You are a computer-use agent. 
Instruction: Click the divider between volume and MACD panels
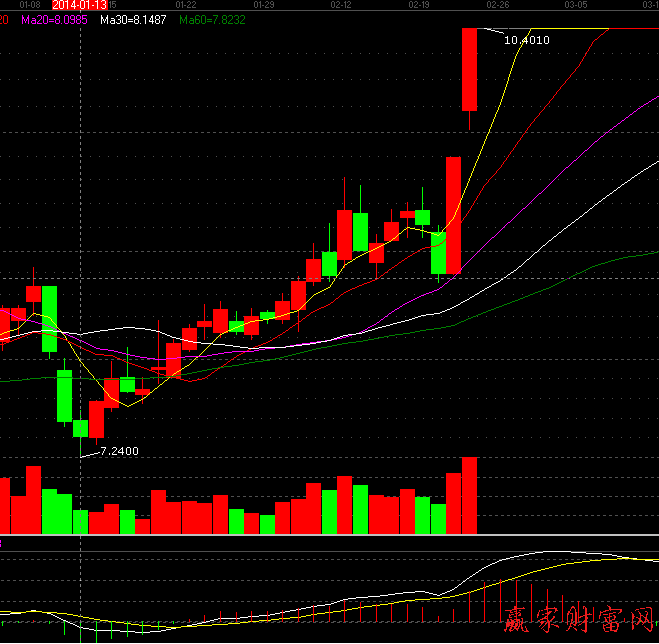[329, 536]
